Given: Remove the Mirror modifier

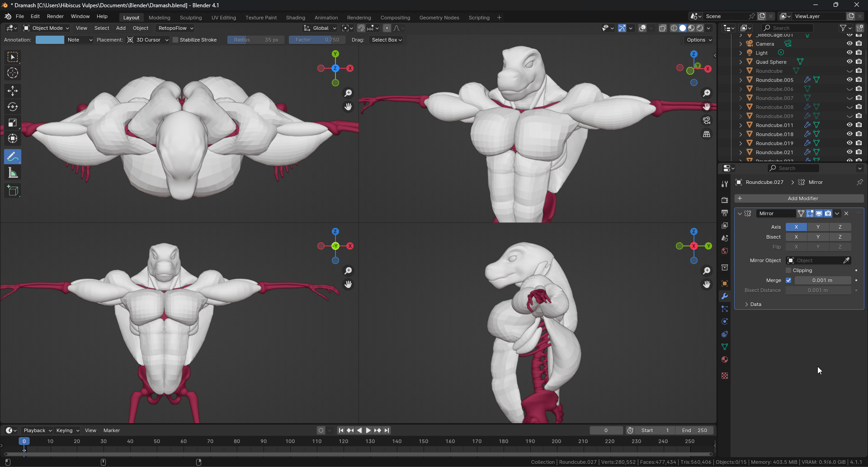Looking at the screenshot, I should tap(846, 213).
